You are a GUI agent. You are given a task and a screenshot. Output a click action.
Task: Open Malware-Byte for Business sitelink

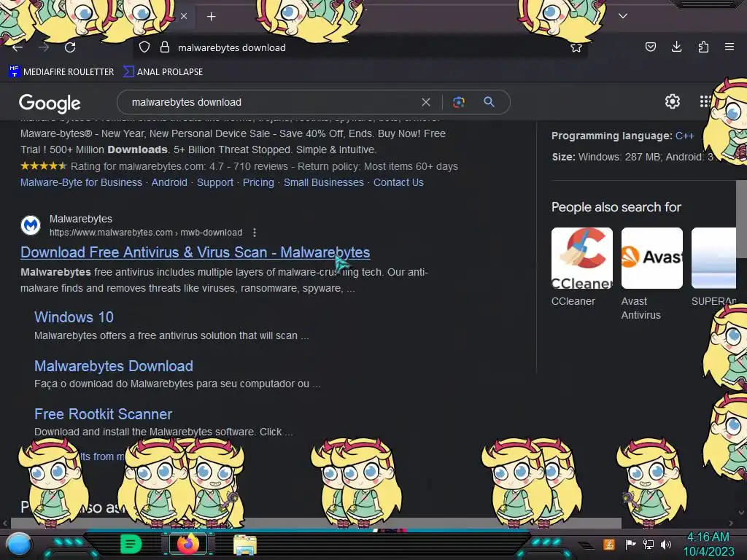[81, 182]
